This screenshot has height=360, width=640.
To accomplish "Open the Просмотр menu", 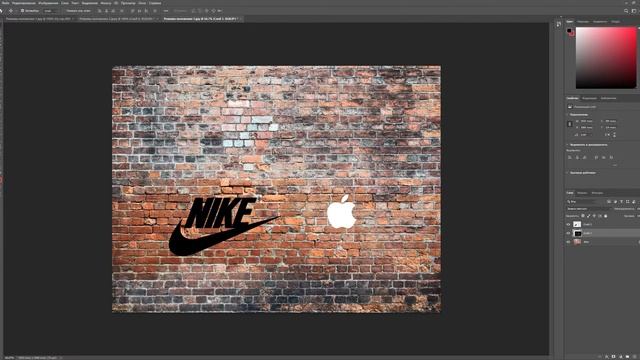I will coord(128,3).
